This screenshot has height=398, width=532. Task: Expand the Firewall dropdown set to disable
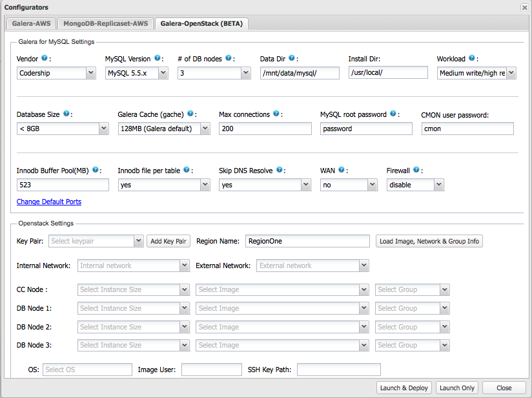pyautogui.click(x=415, y=185)
